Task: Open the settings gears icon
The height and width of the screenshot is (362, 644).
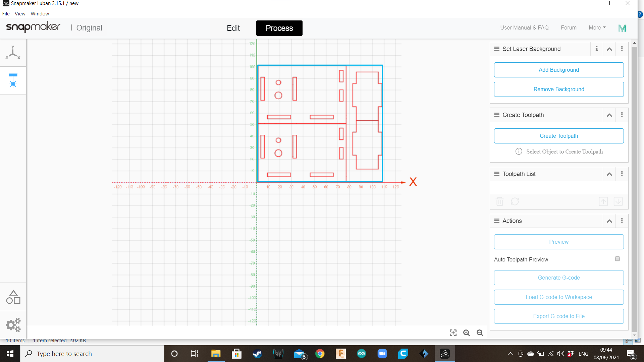Action: [x=13, y=325]
